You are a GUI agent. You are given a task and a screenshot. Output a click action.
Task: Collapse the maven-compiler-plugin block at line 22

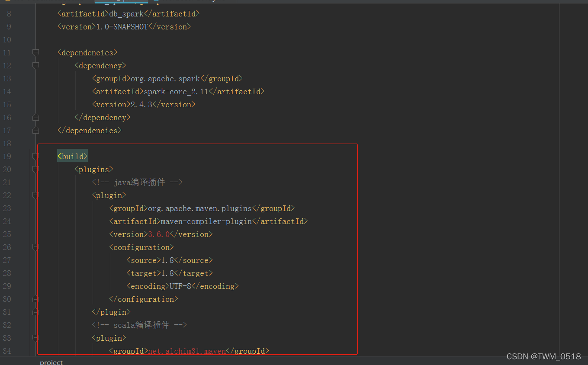pos(35,195)
